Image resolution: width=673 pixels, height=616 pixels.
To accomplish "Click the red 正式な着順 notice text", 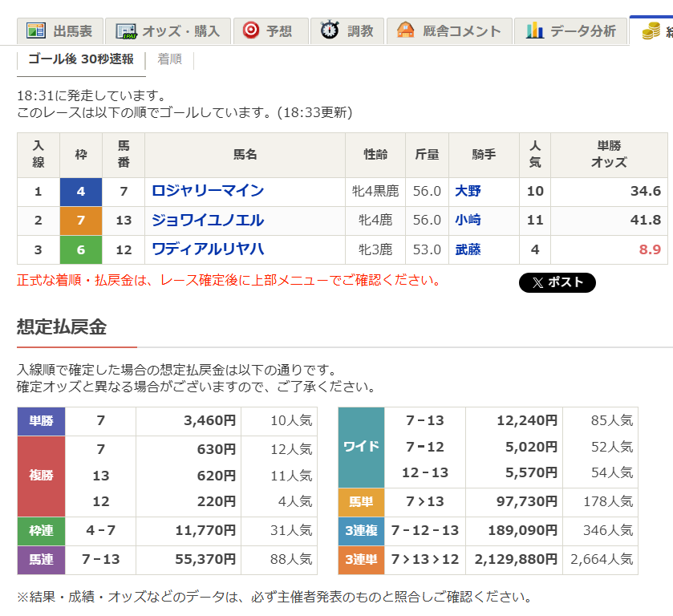I will point(229,280).
